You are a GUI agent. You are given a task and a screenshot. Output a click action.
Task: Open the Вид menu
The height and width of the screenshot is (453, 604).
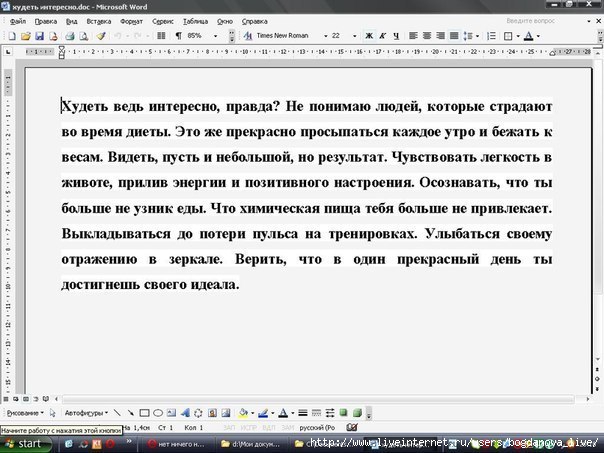tap(71, 22)
